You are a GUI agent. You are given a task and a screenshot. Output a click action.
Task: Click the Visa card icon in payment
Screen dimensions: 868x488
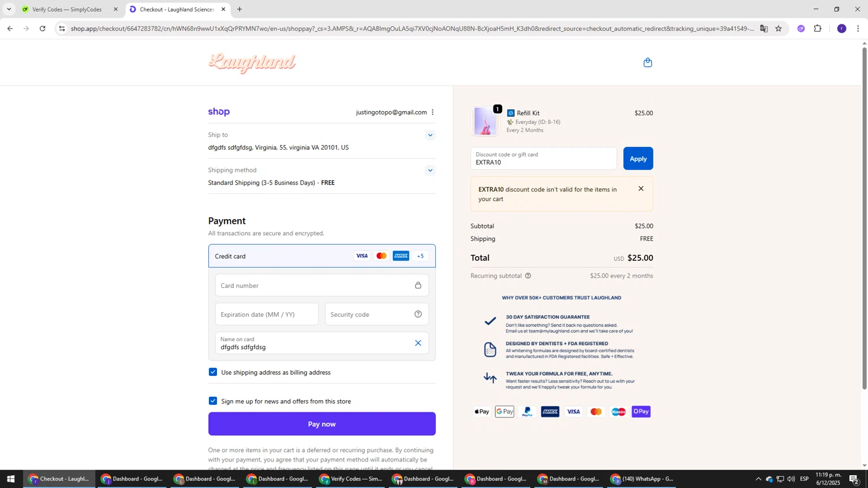pyautogui.click(x=362, y=256)
